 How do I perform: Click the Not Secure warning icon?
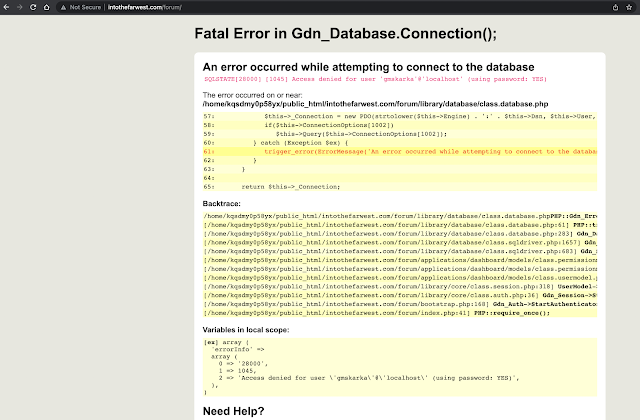click(63, 7)
